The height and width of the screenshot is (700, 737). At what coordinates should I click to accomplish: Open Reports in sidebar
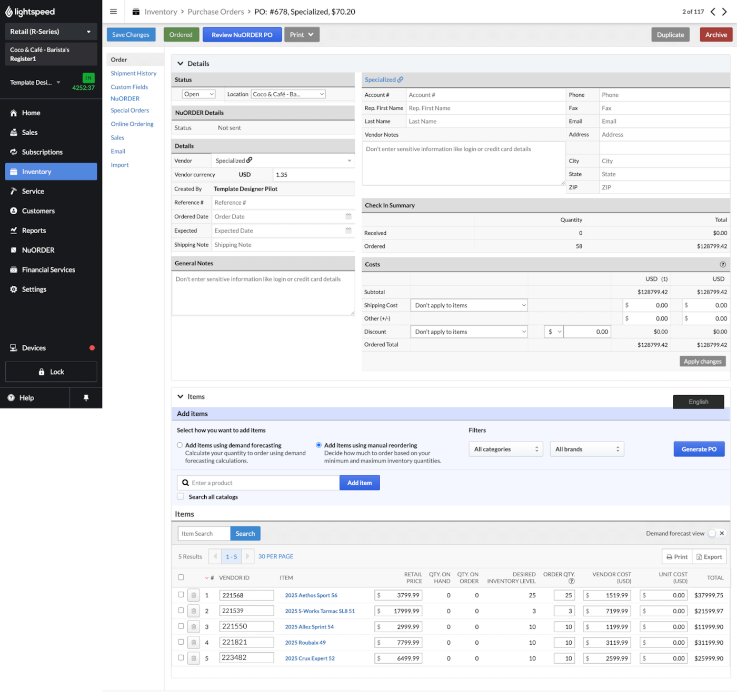(51, 231)
